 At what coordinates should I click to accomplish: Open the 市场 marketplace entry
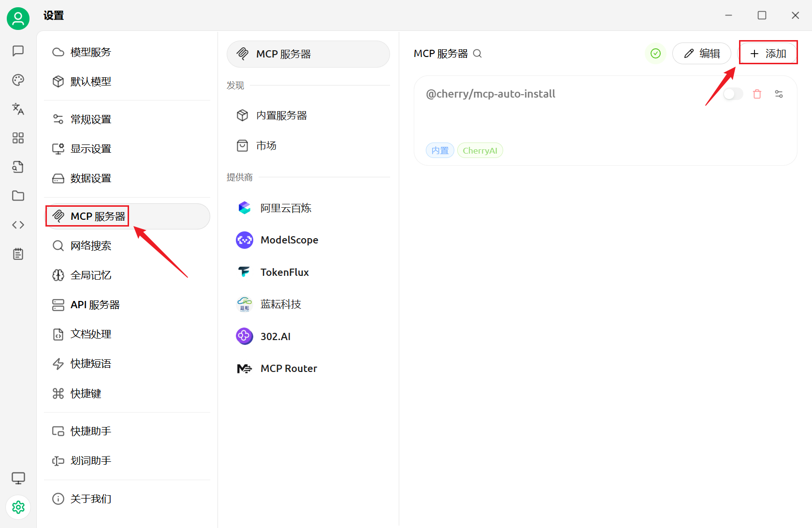coord(308,145)
